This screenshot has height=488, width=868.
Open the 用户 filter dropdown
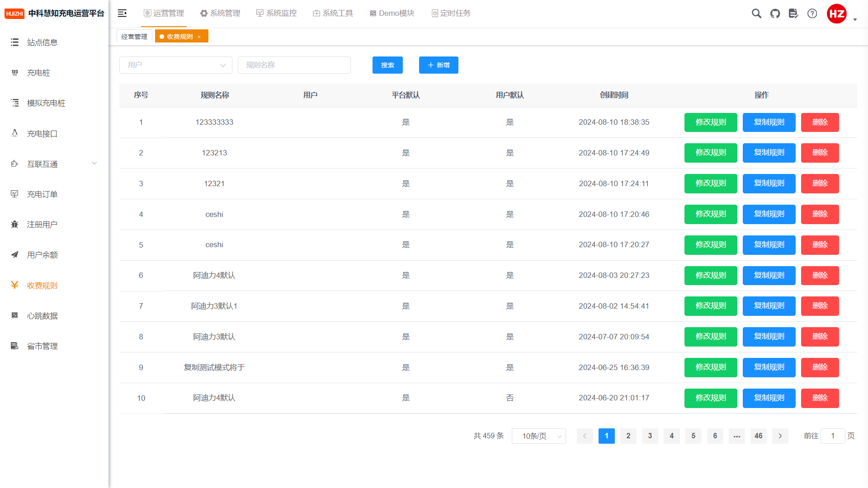click(x=176, y=65)
